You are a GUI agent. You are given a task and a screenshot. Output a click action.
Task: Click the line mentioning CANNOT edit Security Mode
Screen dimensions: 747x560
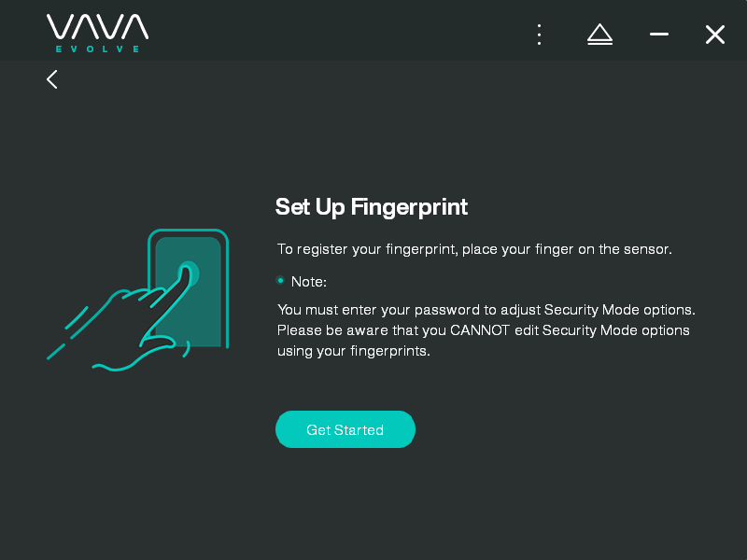pyautogui.click(x=483, y=330)
